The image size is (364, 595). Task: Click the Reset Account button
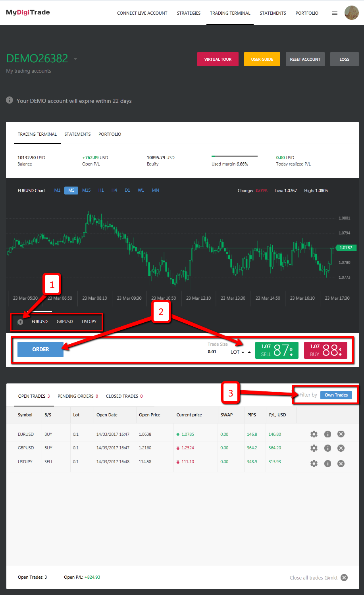point(305,59)
